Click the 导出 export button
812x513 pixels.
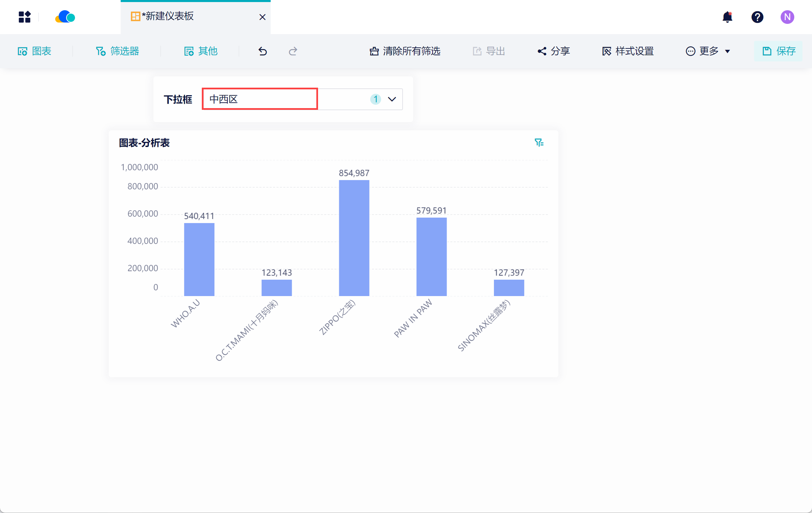coord(488,51)
